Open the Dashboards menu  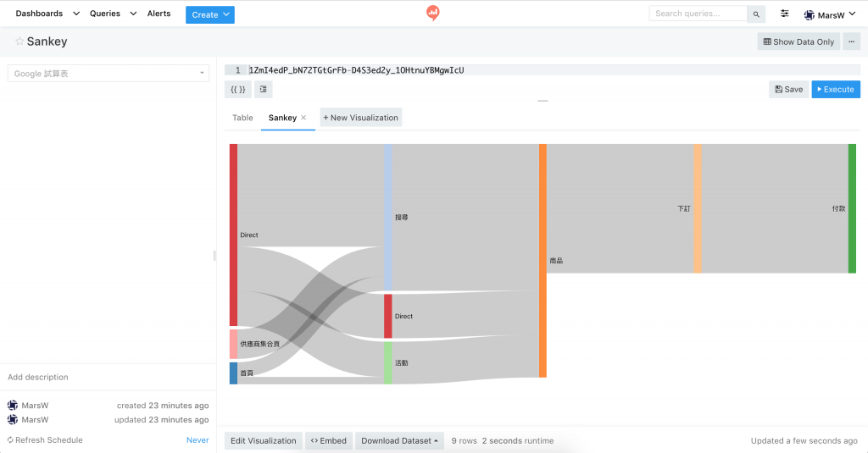tap(39, 14)
